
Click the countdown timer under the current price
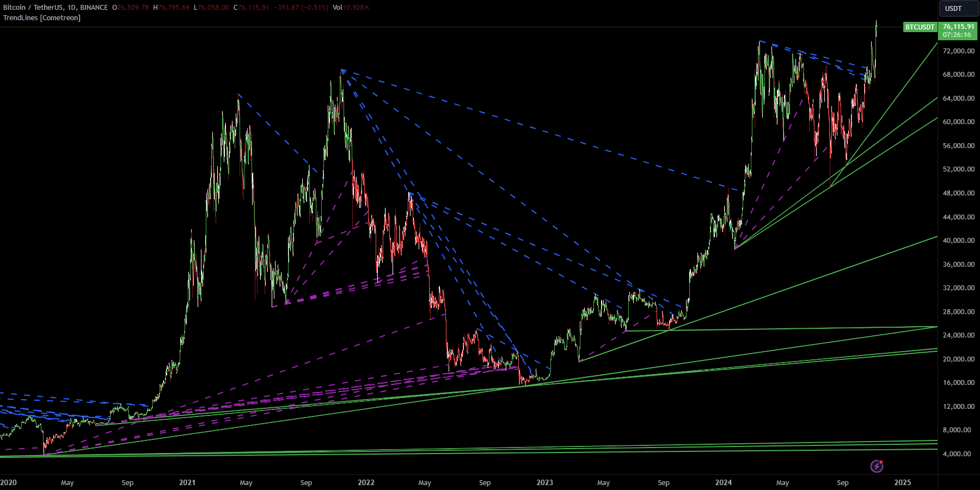958,34
